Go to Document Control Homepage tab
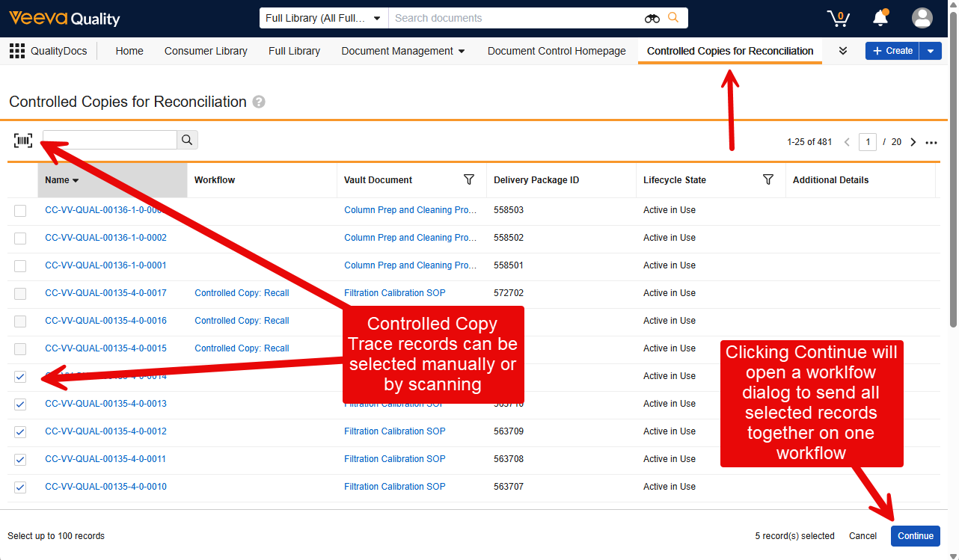 (x=557, y=51)
